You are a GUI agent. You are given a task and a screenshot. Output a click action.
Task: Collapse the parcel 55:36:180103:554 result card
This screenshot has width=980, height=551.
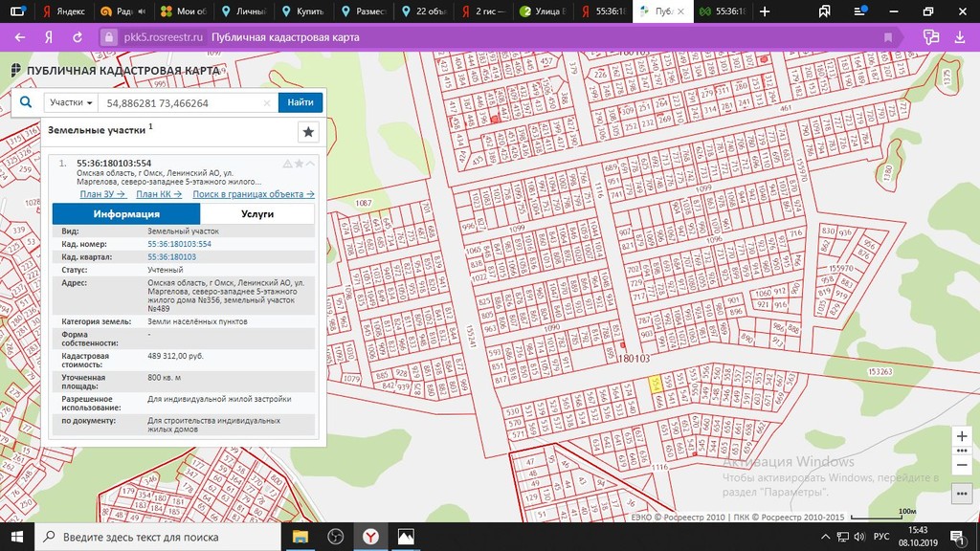[x=311, y=164]
